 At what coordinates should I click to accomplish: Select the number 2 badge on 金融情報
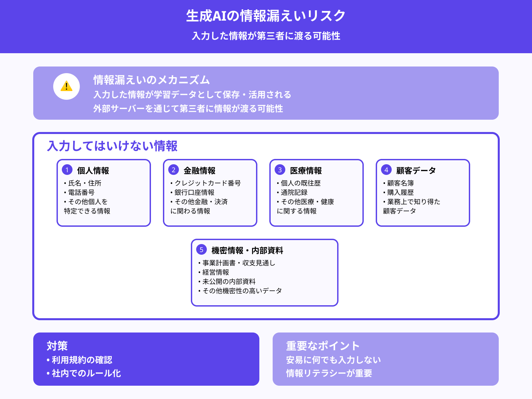[174, 170]
